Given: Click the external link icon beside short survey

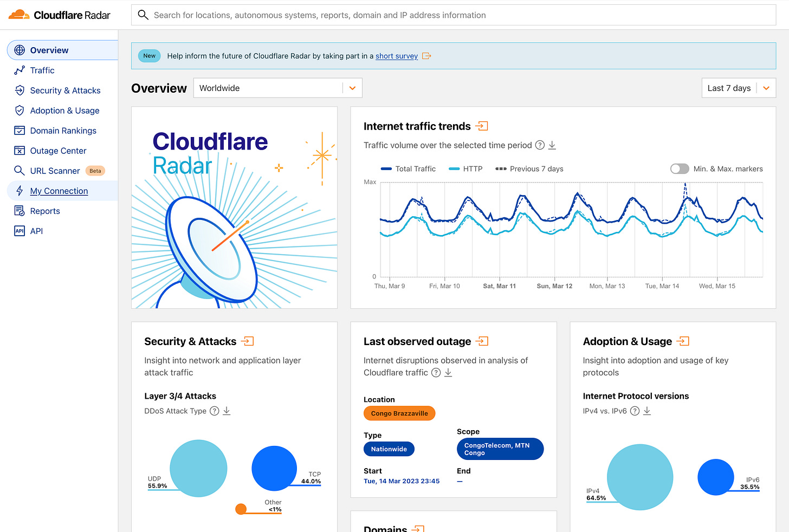Looking at the screenshot, I should (426, 56).
